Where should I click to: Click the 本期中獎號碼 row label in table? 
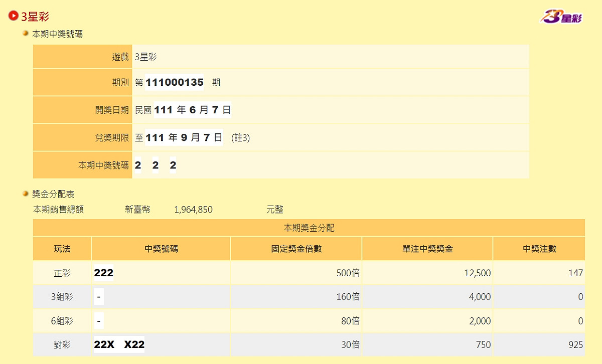click(104, 165)
